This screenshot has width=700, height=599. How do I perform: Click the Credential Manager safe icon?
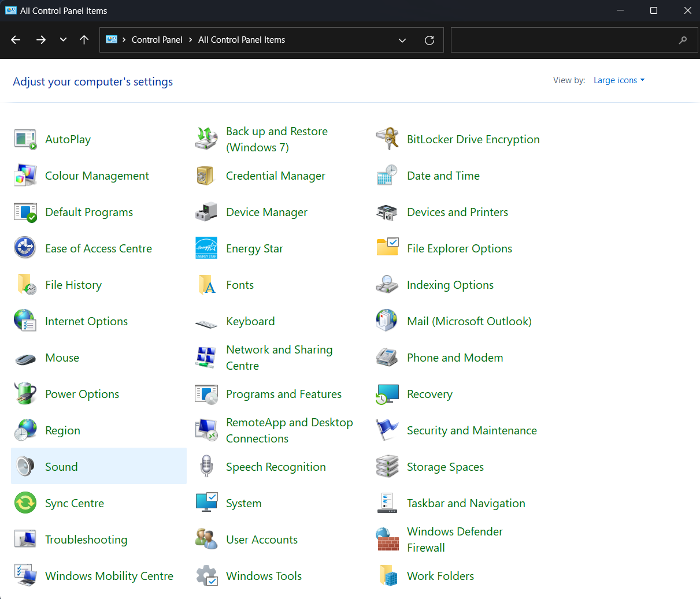click(x=206, y=176)
